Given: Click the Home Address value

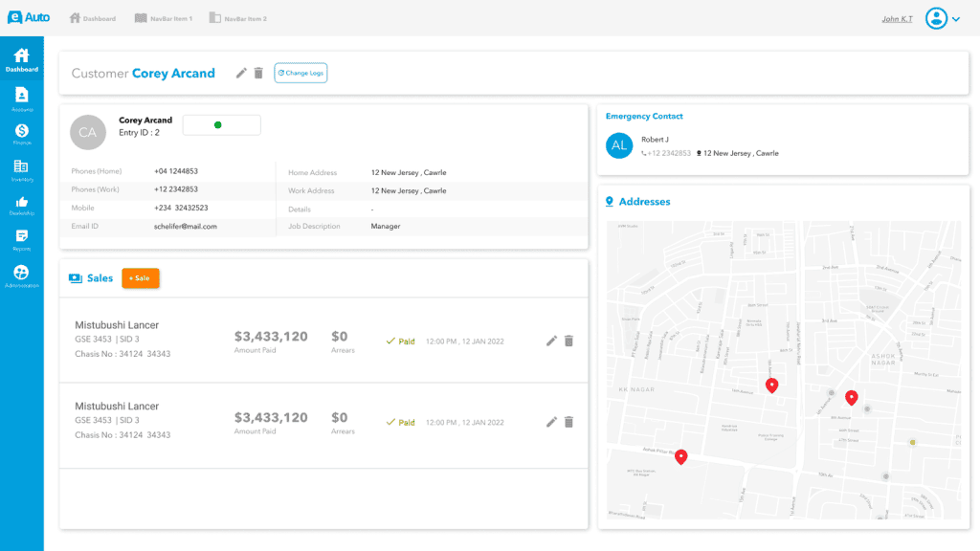Looking at the screenshot, I should pyautogui.click(x=409, y=172).
